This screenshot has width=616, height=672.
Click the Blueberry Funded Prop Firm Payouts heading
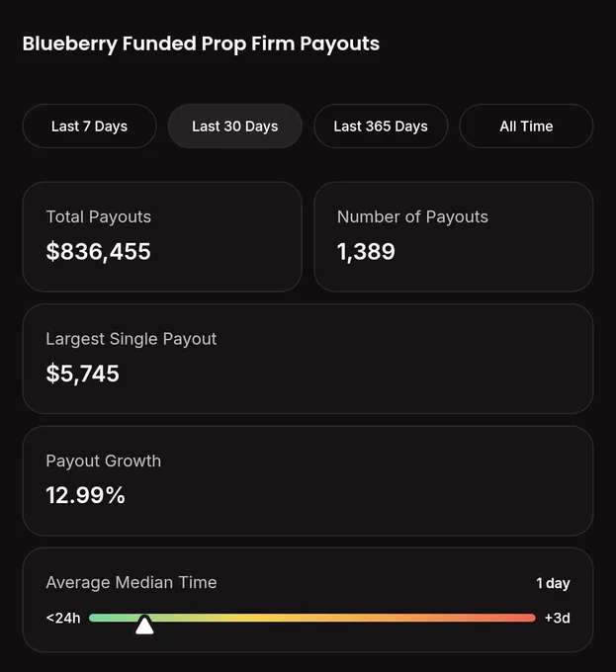tap(201, 43)
